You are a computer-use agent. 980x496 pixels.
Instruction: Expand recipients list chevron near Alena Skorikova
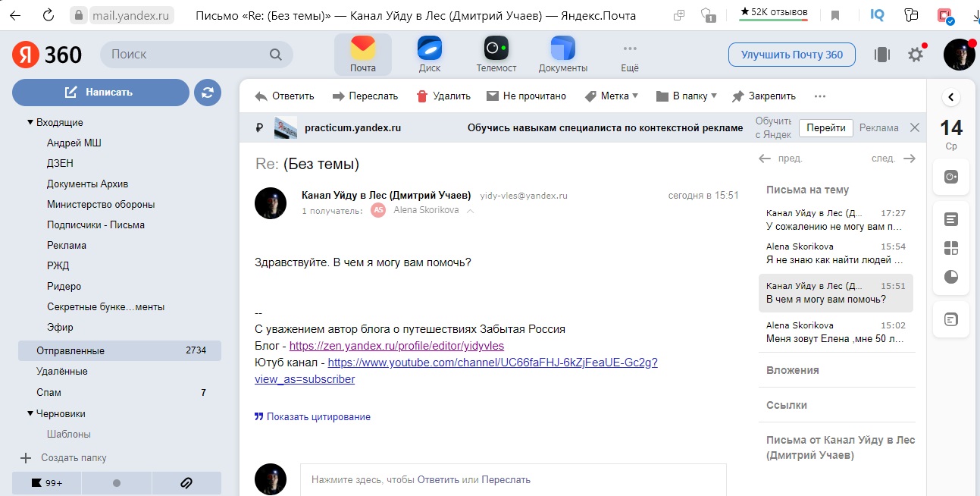[x=470, y=211]
